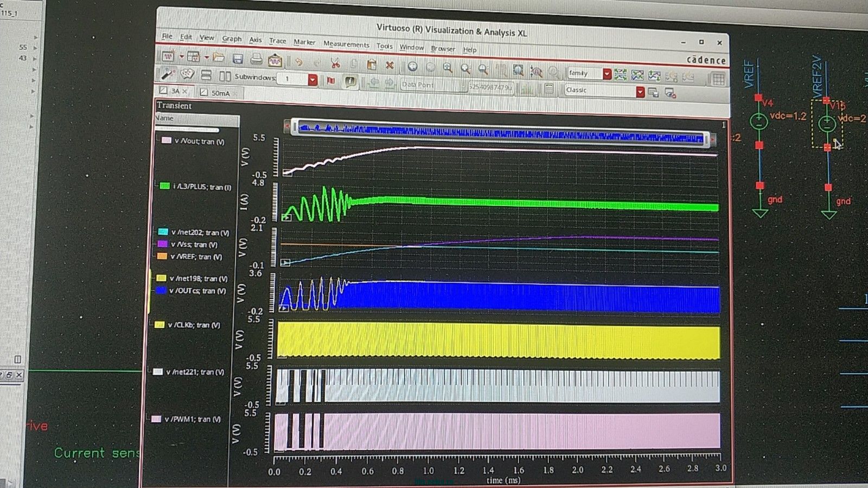Screen dimensions: 868x488
Task: Click the v /net221 white color swatch
Action: point(157,372)
